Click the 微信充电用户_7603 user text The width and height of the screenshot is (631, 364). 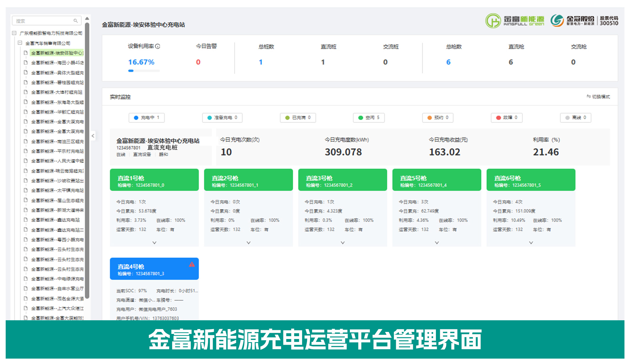pyautogui.click(x=158, y=309)
